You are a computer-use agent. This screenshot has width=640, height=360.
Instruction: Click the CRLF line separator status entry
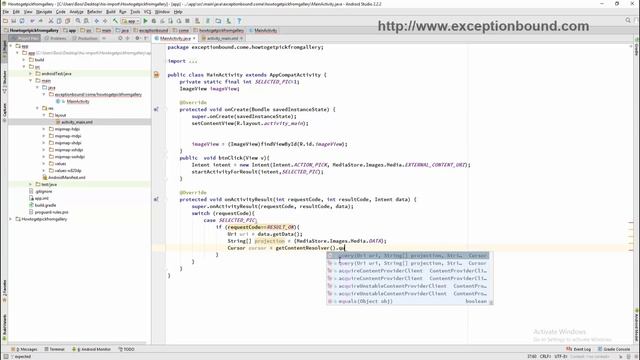tap(545, 356)
